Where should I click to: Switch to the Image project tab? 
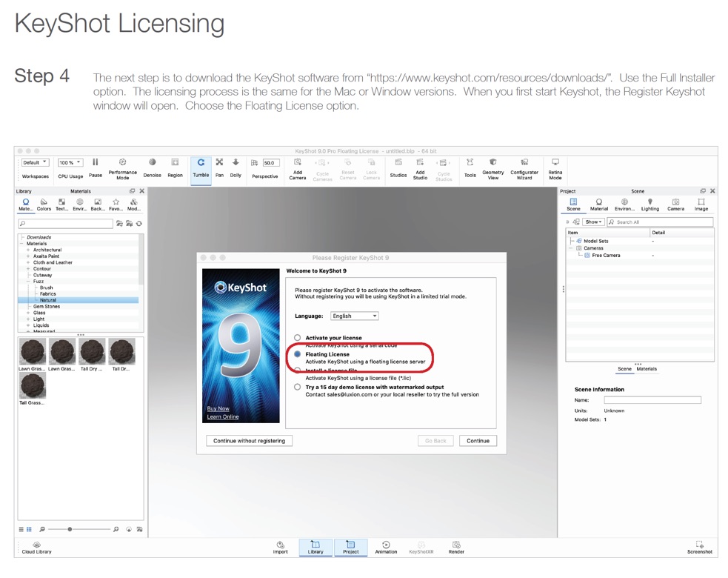701,205
